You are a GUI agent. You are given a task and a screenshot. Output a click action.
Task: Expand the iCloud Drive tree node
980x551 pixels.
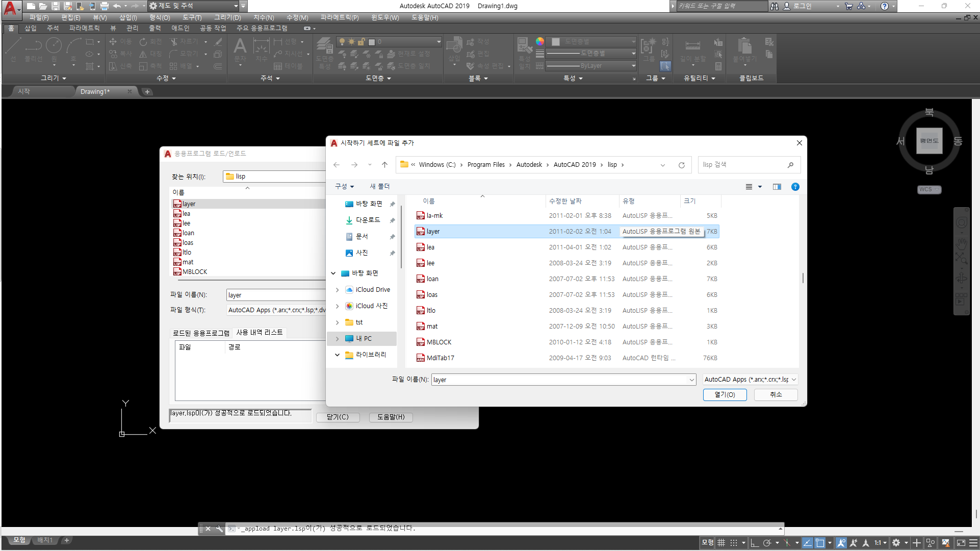337,290
